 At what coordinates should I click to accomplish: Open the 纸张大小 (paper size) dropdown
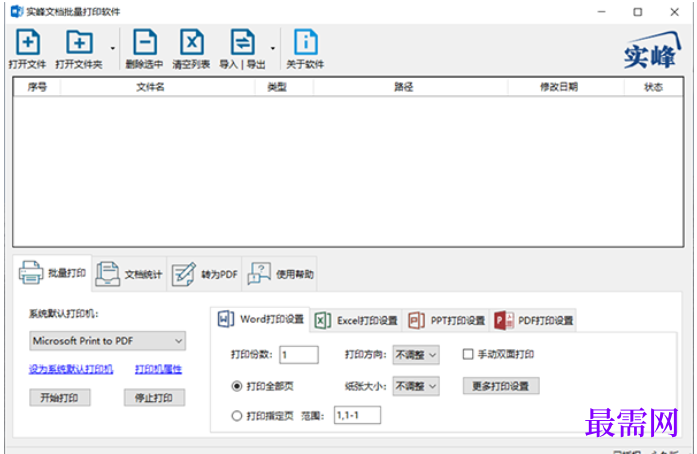[x=415, y=386]
